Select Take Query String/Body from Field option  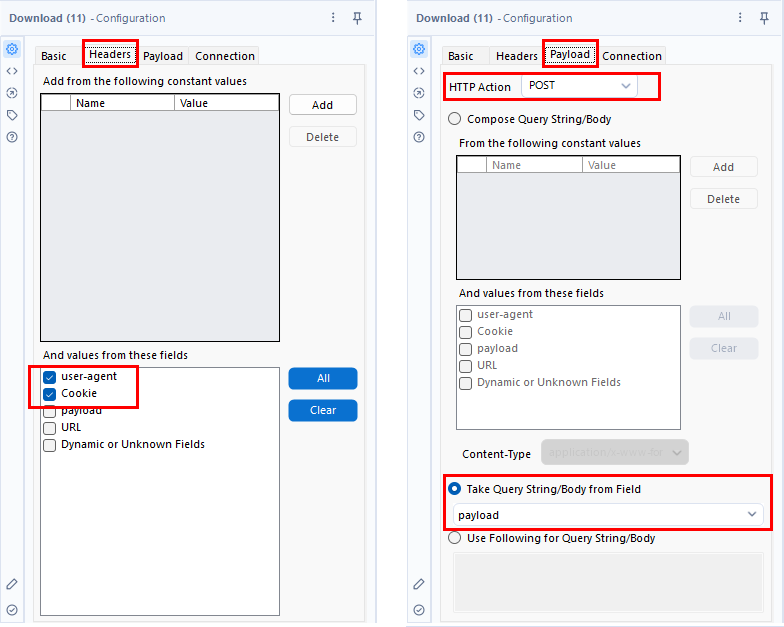[x=454, y=489]
